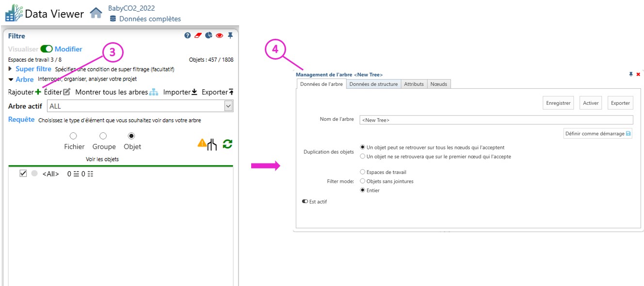644x286 pixels.
Task: Open the Nœuds tab
Action: point(439,84)
